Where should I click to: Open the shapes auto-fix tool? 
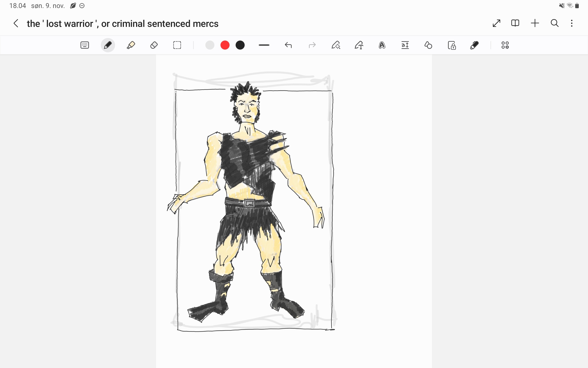428,45
